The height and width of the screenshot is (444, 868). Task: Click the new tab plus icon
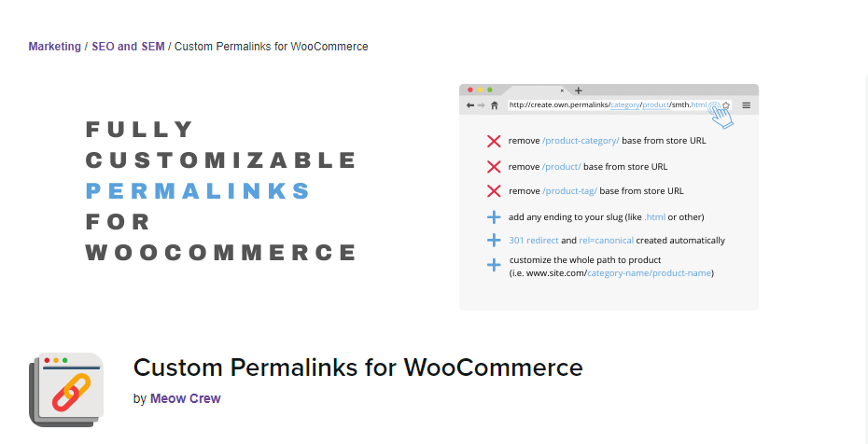(x=579, y=90)
